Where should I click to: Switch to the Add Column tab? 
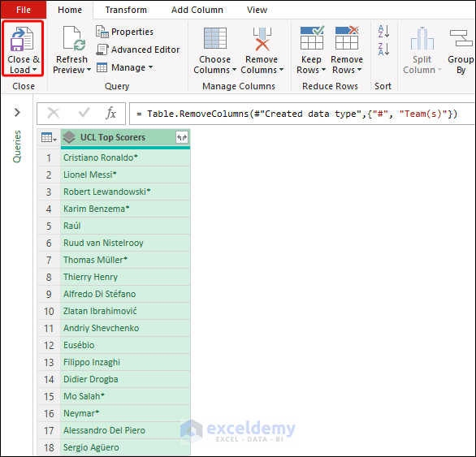(x=197, y=10)
